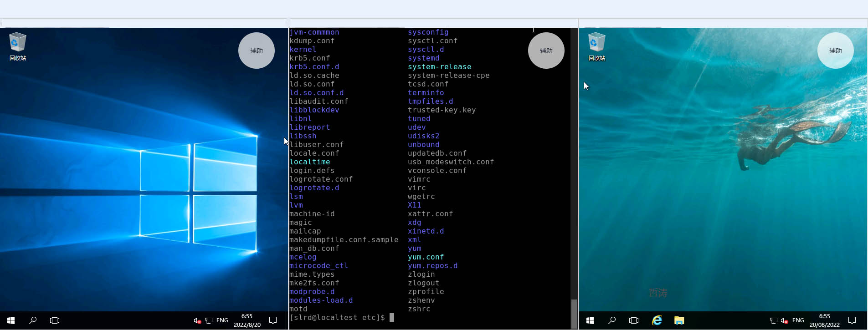Open Task View on left desktop

click(x=55, y=320)
